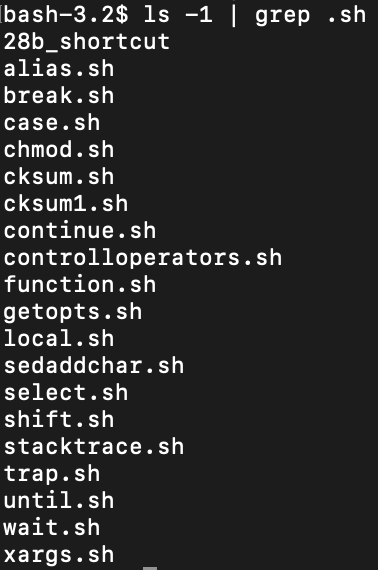Click the alias.sh filename
The image size is (378, 570).
59,69
